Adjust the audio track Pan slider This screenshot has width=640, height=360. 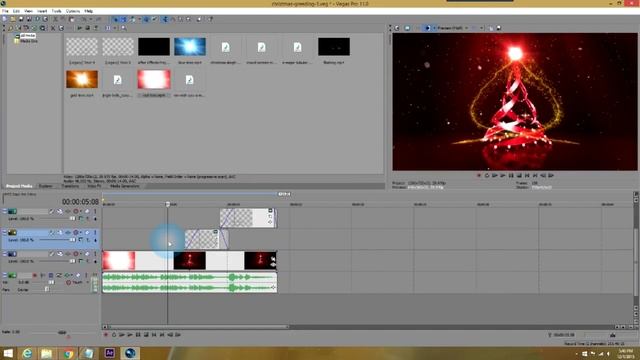click(47, 289)
